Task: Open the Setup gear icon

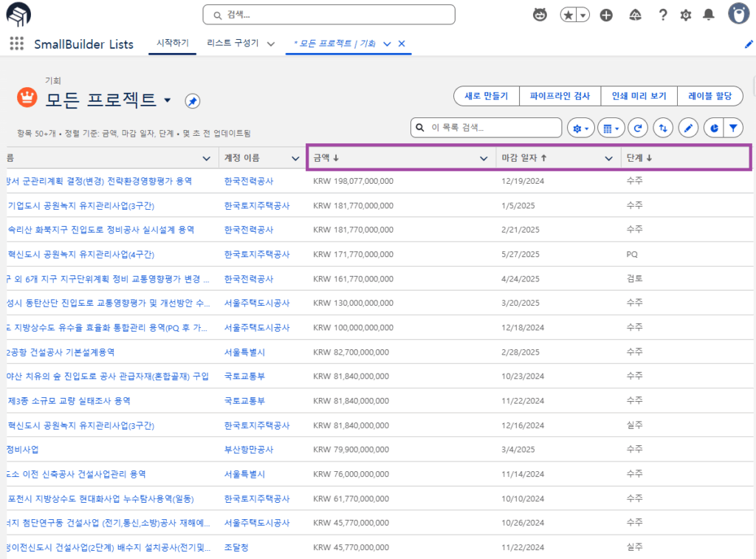Action: 686,15
